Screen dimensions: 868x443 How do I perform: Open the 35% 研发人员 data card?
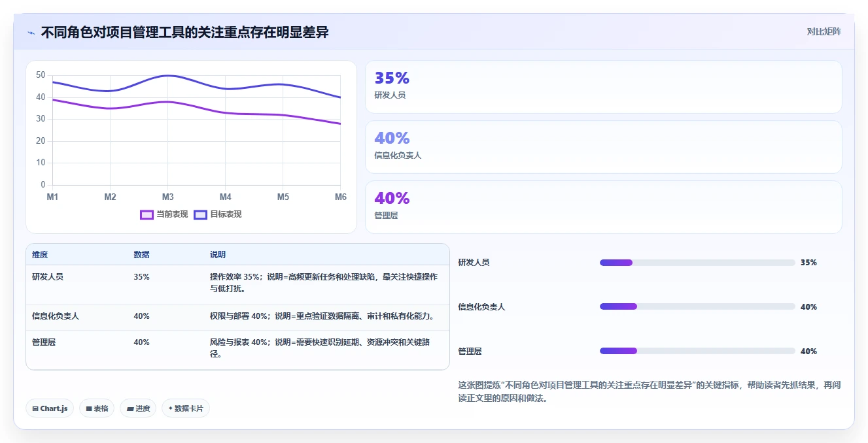[603, 87]
